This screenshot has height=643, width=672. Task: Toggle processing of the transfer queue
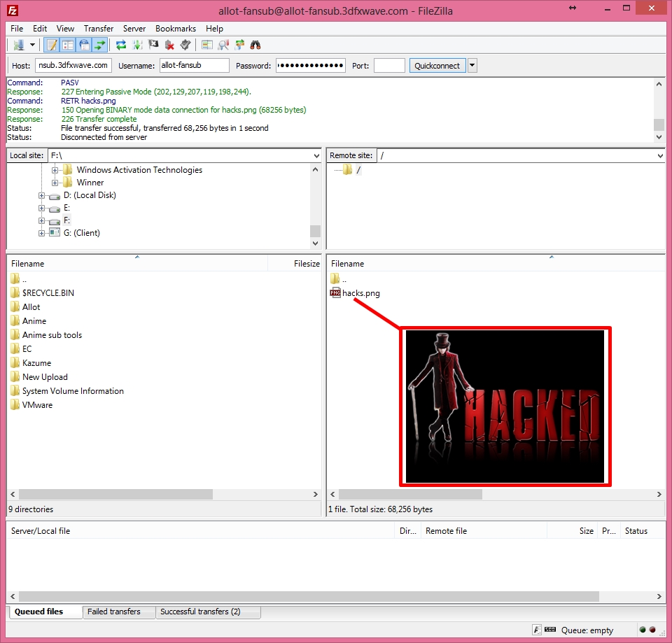tap(137, 45)
